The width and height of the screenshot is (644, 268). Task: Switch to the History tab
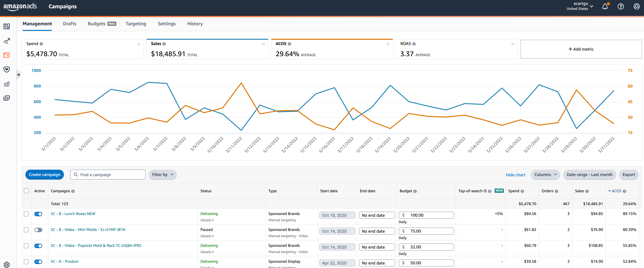pos(195,24)
